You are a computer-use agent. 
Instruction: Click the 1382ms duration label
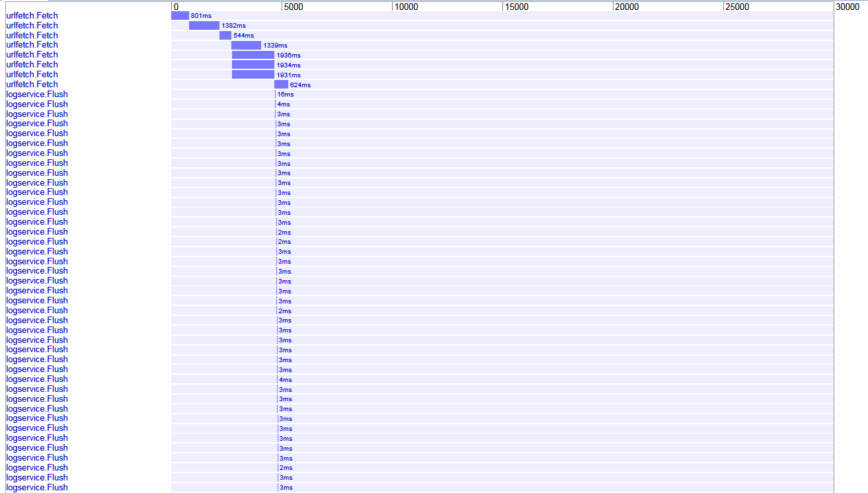pos(233,26)
